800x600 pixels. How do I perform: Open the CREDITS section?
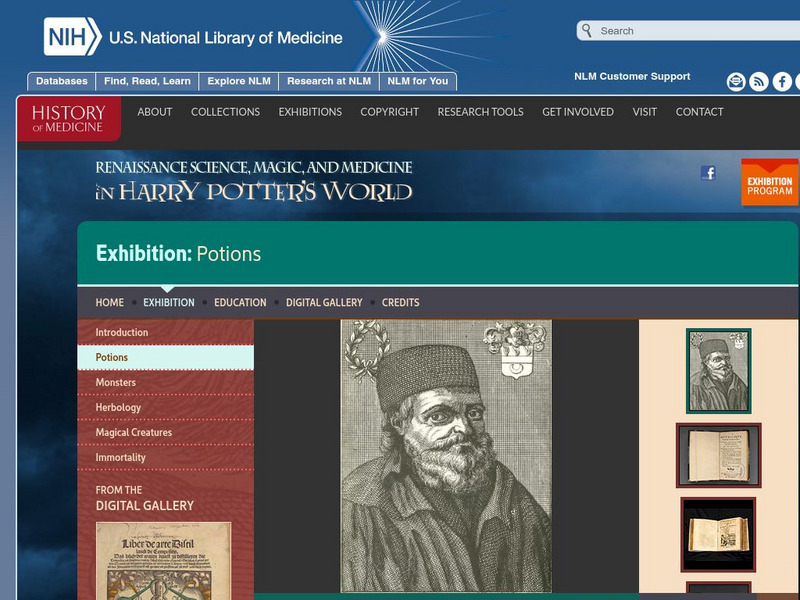click(x=401, y=303)
